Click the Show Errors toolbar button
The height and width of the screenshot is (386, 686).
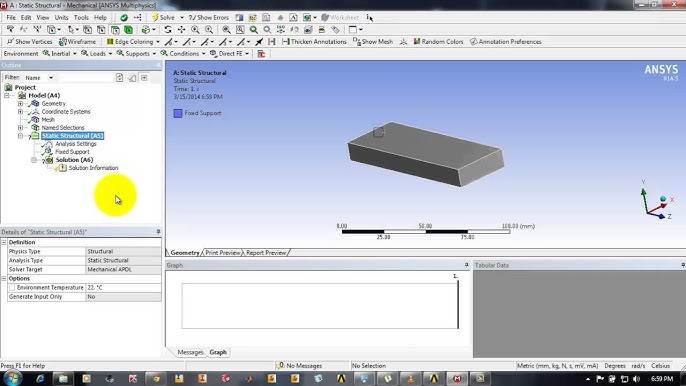click(209, 18)
